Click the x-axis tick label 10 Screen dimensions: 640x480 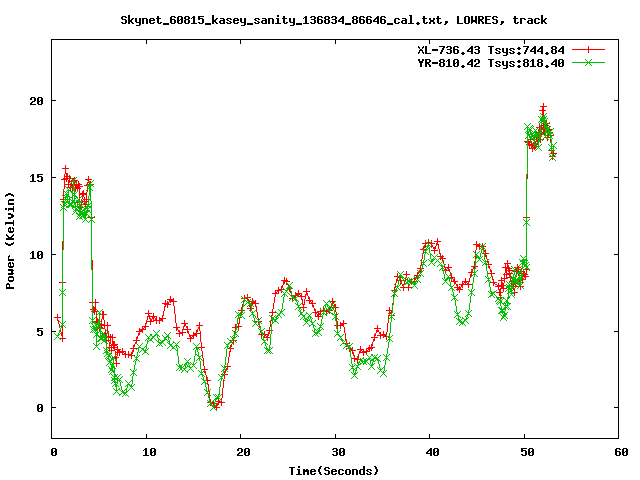click(x=149, y=452)
